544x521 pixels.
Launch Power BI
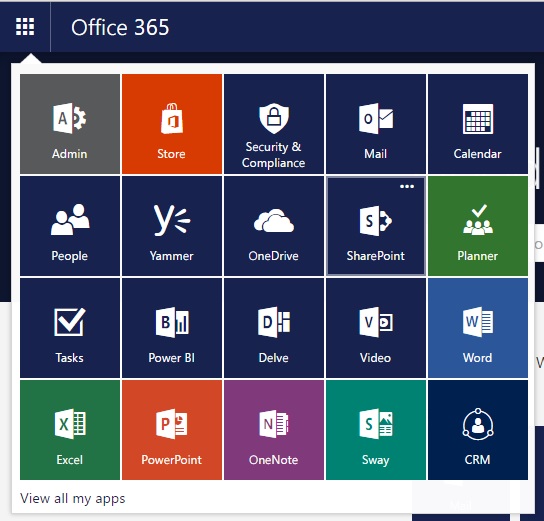(172, 328)
